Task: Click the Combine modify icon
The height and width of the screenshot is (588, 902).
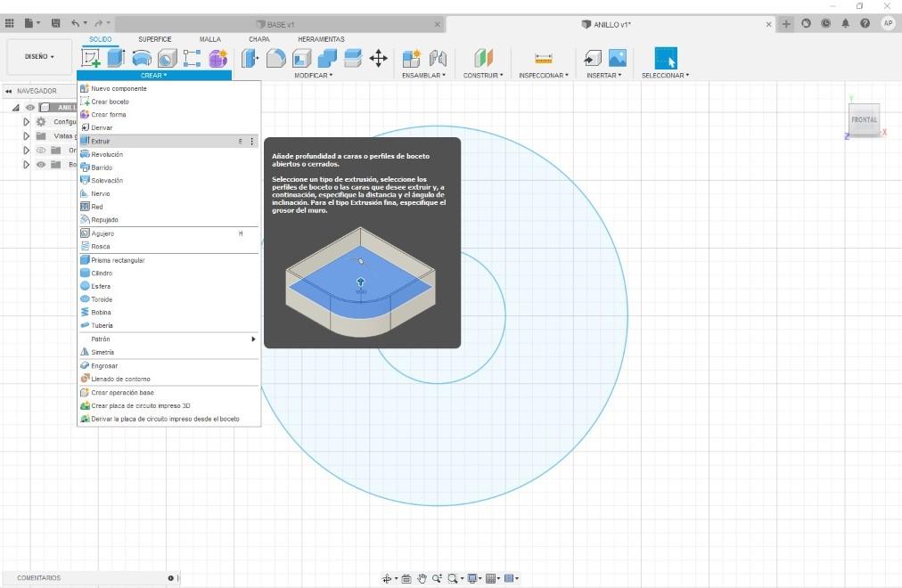Action: [x=327, y=58]
